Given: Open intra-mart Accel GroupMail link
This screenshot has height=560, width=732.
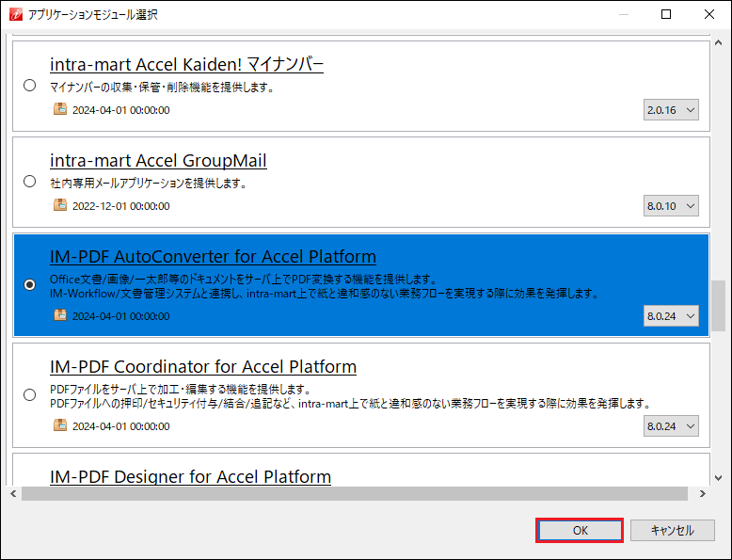Looking at the screenshot, I should 158,161.
